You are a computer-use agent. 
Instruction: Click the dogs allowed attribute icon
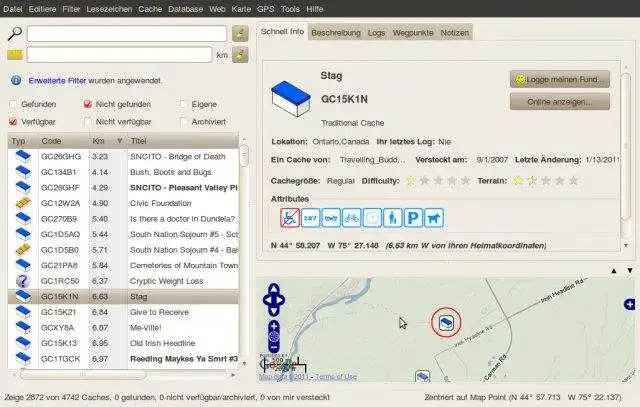click(x=433, y=218)
